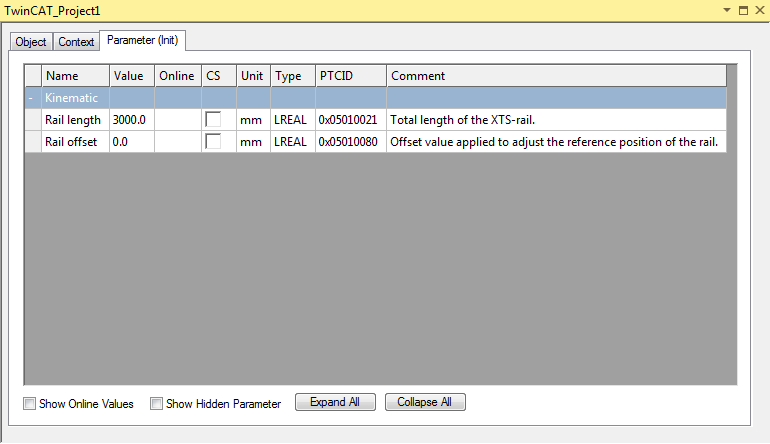The width and height of the screenshot is (770, 444).
Task: Enable Show Hidden Parameter checkbox
Action: (156, 404)
